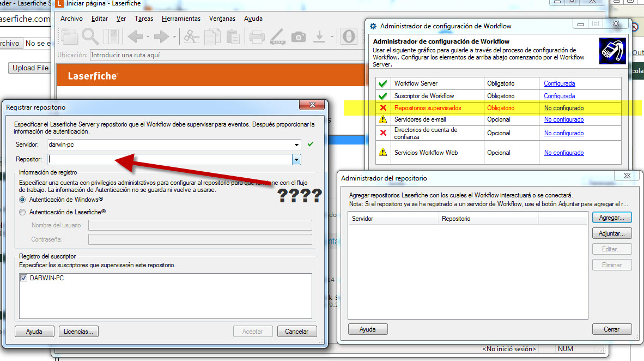Click the Adjuntar... button

[611, 233]
